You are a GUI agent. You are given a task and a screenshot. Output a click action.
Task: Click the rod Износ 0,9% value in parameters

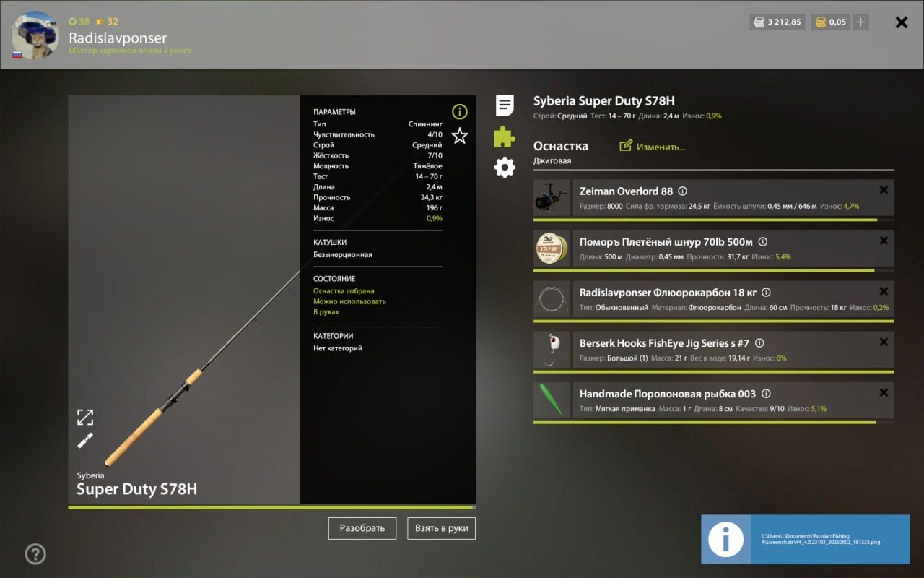click(x=435, y=218)
